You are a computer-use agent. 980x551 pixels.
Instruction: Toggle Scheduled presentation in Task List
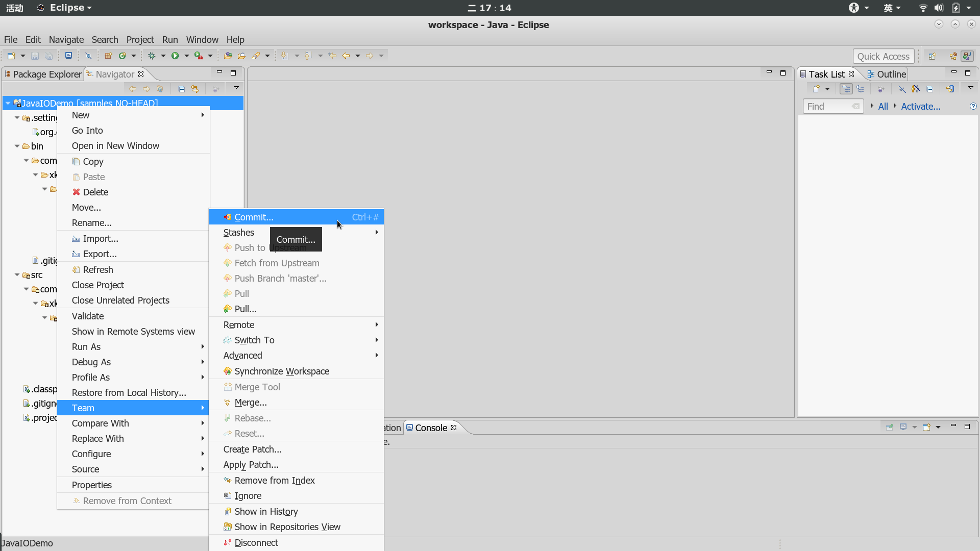[x=861, y=89]
